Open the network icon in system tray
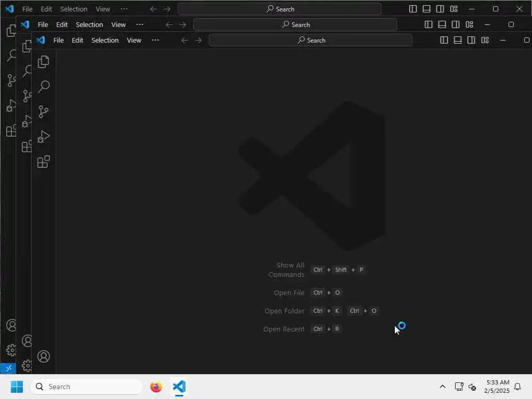The image size is (532, 399). [x=459, y=387]
